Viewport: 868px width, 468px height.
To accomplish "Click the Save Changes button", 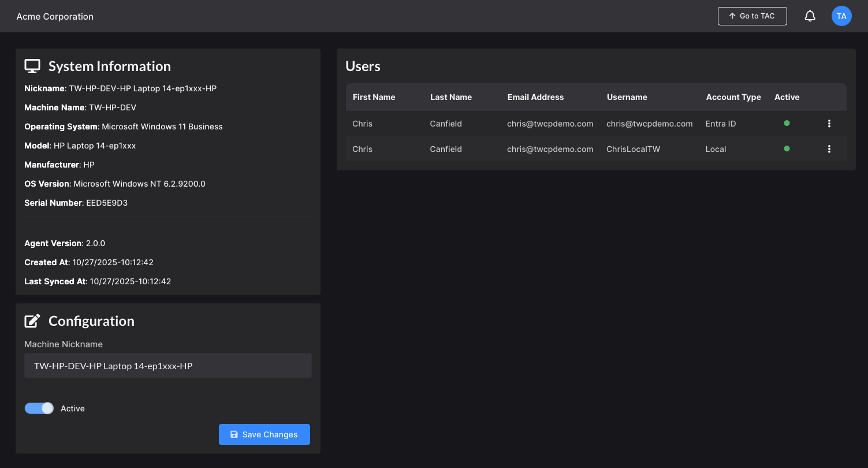I will point(265,434).
